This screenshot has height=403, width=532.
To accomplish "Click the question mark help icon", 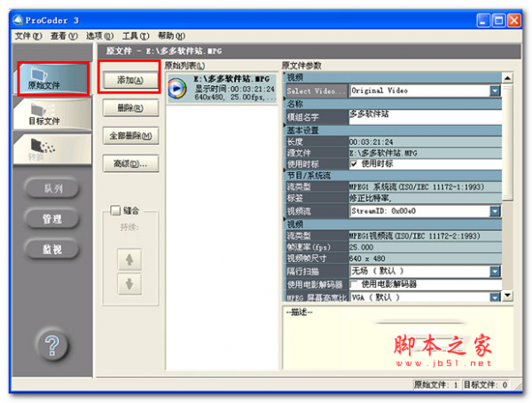I will pos(52,345).
